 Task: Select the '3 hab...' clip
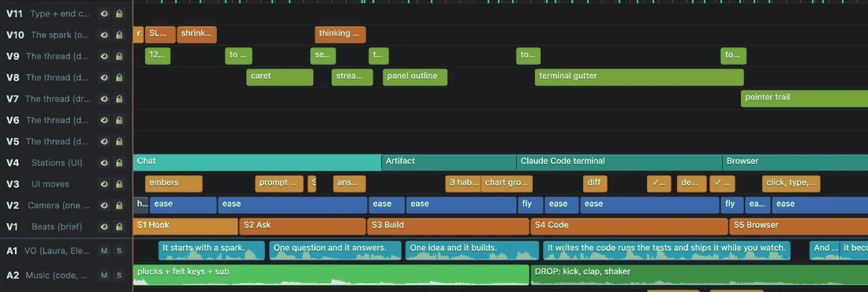click(462, 184)
